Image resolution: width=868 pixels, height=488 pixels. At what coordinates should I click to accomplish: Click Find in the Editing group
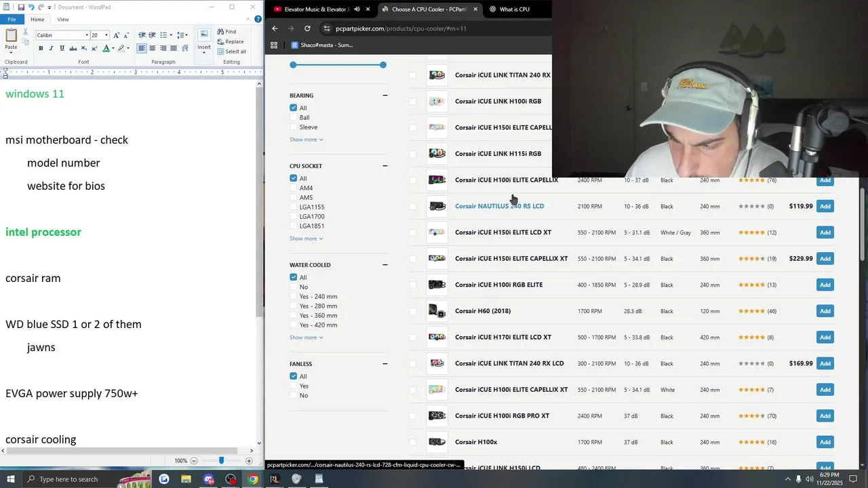227,32
